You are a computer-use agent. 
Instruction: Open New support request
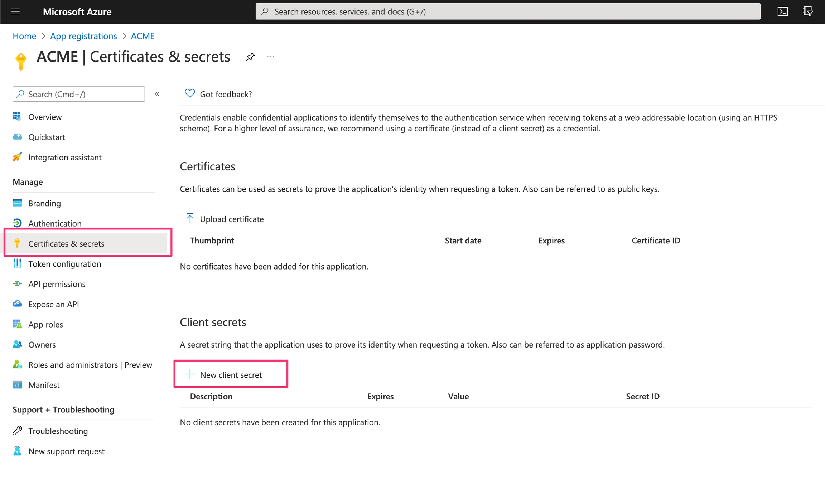pos(66,451)
